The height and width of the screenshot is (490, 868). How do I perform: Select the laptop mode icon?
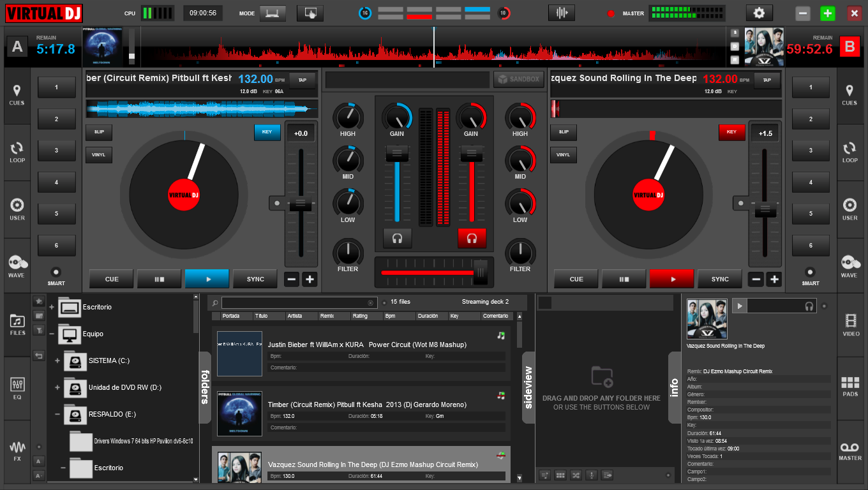coord(273,13)
